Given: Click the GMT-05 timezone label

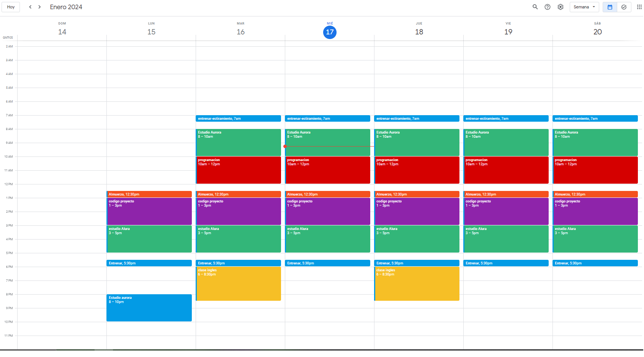Looking at the screenshot, I should click(8, 37).
